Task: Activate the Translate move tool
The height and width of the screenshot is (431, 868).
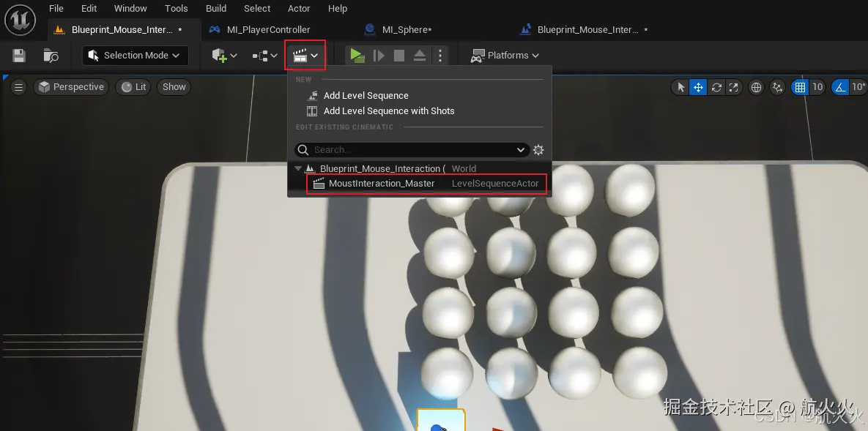Action: (698, 87)
